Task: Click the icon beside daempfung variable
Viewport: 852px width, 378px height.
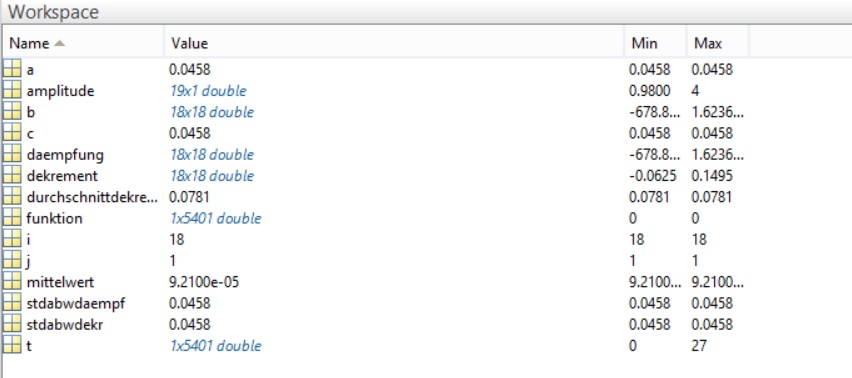Action: [x=12, y=154]
